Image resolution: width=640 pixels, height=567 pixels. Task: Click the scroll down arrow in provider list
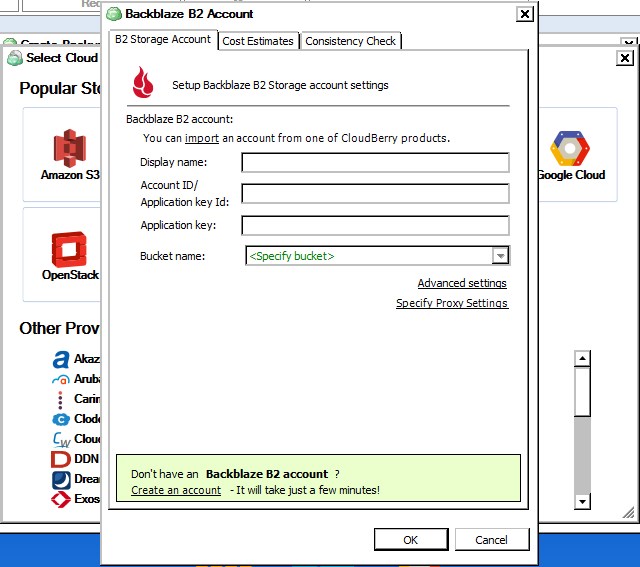pos(582,501)
